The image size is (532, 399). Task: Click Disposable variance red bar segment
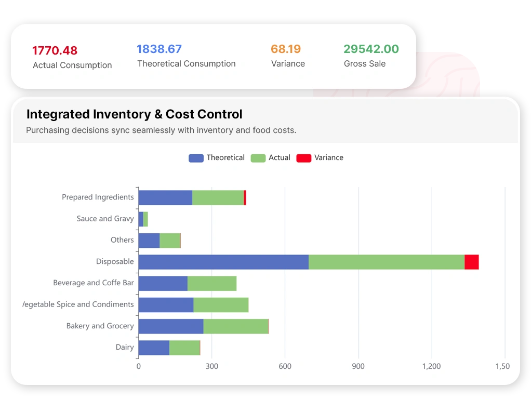pos(472,262)
